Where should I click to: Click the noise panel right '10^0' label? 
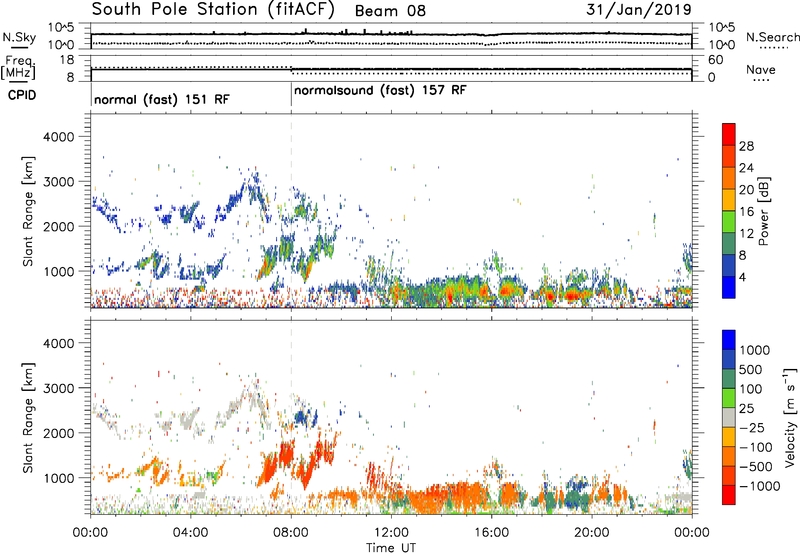pyautogui.click(x=721, y=45)
